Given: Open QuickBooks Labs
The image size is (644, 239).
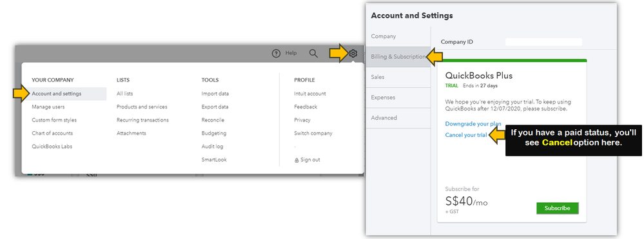Looking at the screenshot, I should (x=52, y=147).
